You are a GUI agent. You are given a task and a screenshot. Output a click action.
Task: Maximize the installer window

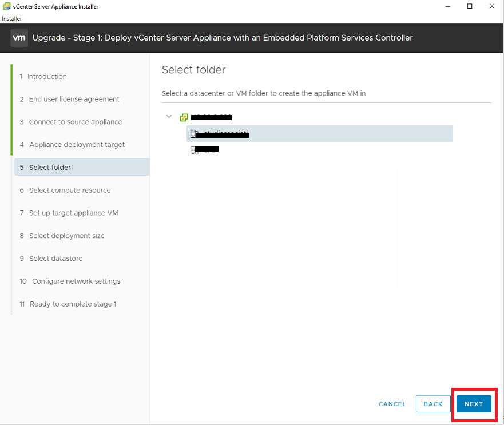point(469,6)
